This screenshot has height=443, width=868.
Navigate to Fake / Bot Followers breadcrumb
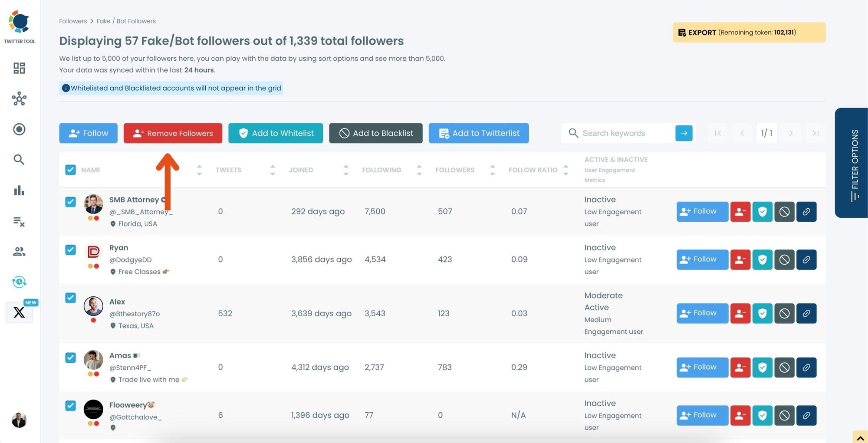[x=126, y=21]
